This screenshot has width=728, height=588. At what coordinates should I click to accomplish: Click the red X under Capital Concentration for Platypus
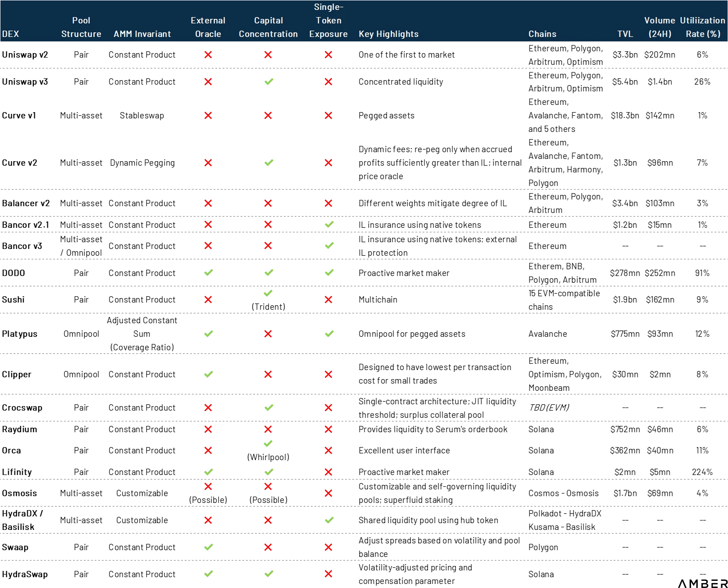point(268,334)
